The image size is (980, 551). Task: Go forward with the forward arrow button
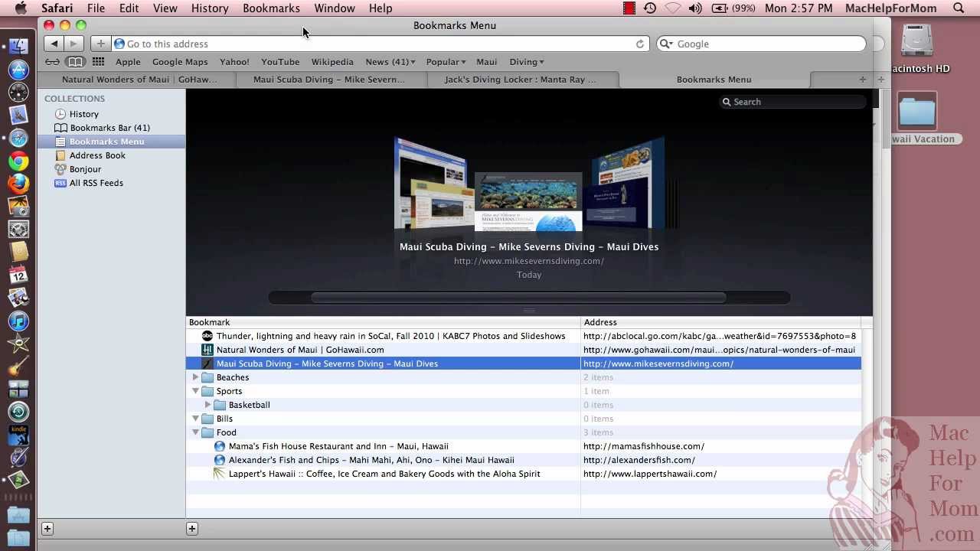[x=73, y=44]
